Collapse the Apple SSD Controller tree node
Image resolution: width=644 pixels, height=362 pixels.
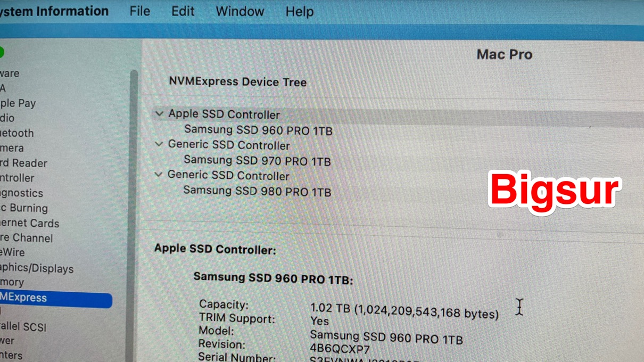click(159, 114)
